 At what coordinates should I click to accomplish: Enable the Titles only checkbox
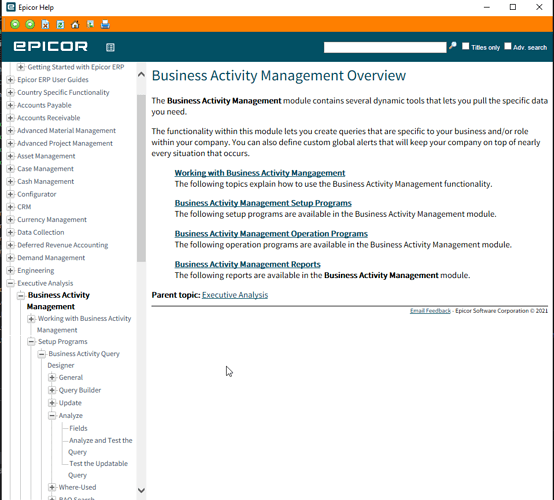[x=466, y=46]
